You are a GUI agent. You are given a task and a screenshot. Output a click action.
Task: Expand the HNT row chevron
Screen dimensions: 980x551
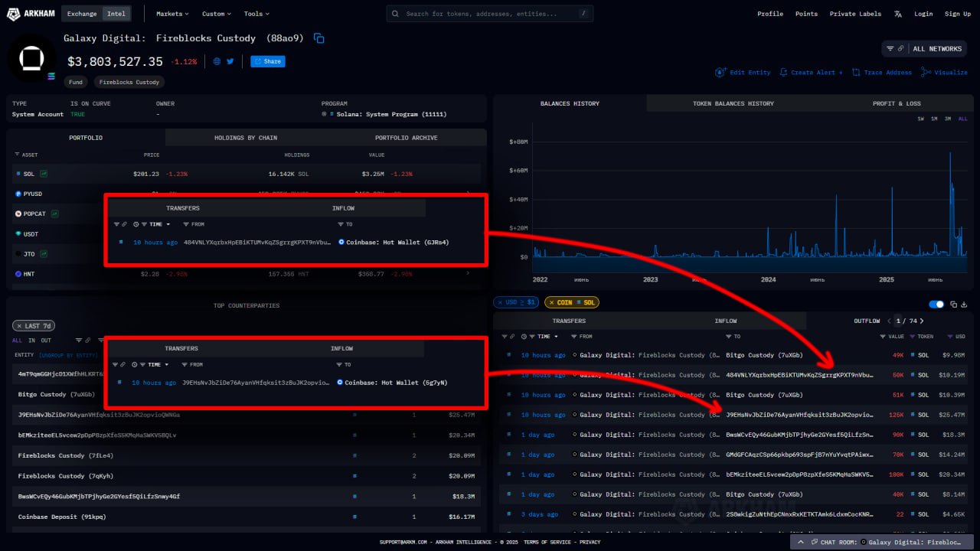click(468, 273)
